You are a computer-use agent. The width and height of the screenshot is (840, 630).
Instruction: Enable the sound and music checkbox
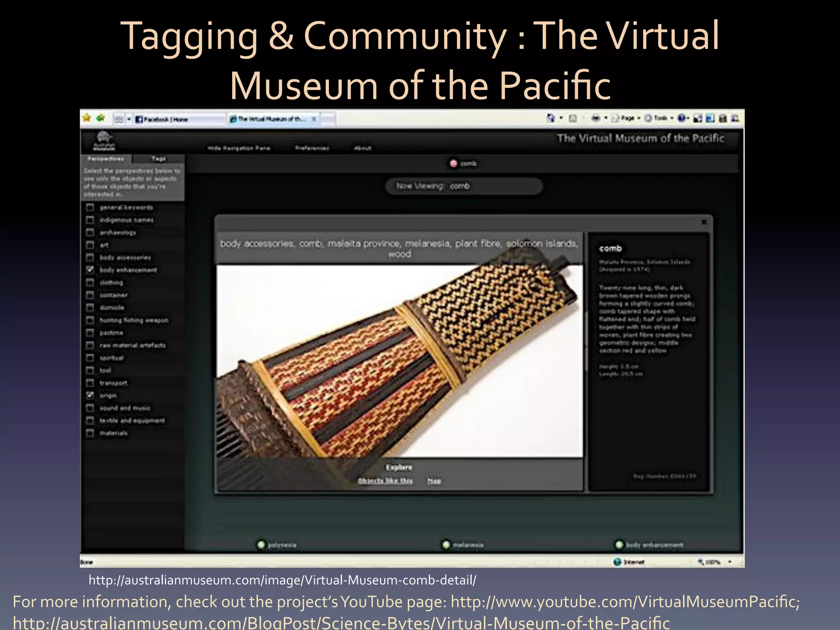pos(90,408)
